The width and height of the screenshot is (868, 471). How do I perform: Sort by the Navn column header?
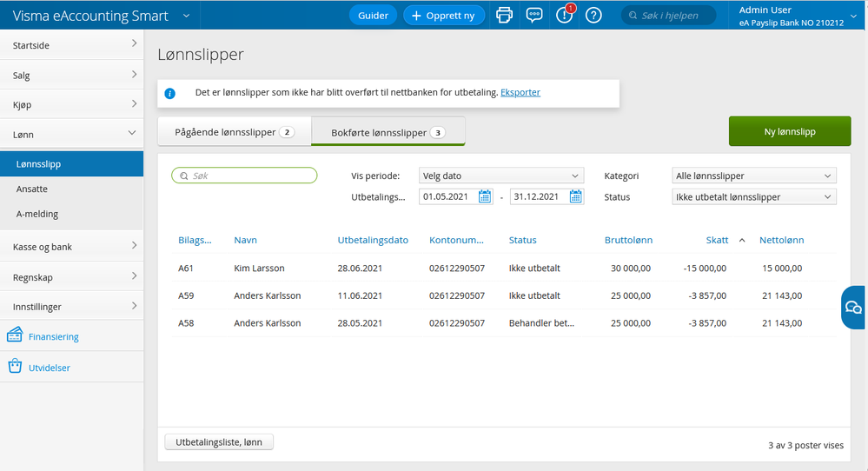point(245,240)
